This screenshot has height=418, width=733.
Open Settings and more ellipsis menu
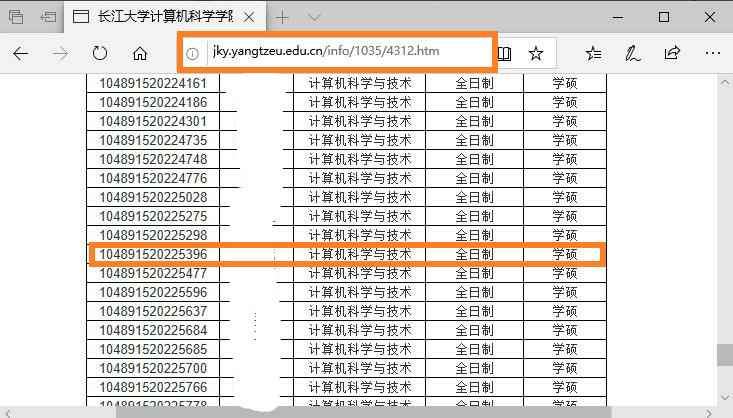click(x=712, y=53)
